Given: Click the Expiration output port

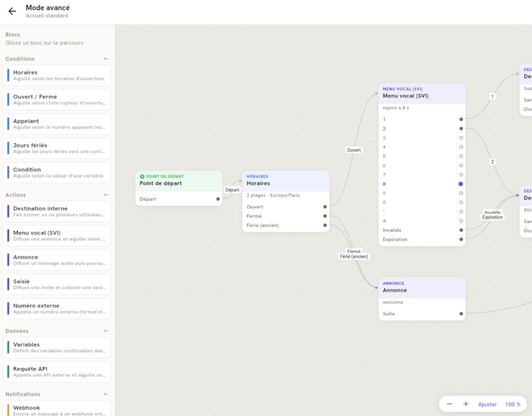Looking at the screenshot, I should click(x=461, y=240).
